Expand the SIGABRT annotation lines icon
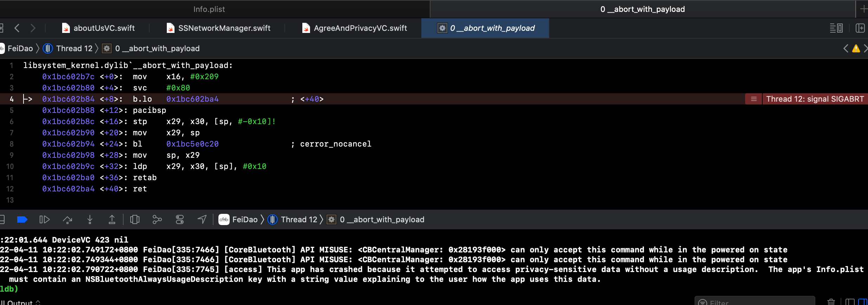The width and height of the screenshot is (868, 305). point(754,99)
